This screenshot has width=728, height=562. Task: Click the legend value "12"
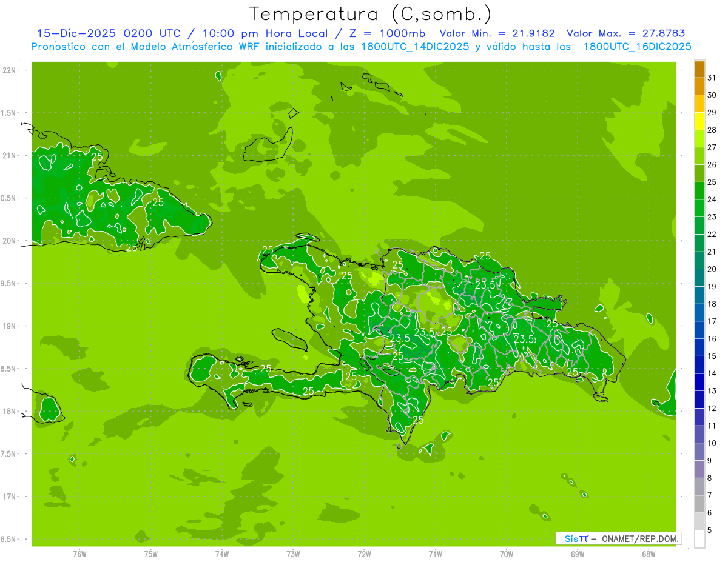click(712, 409)
